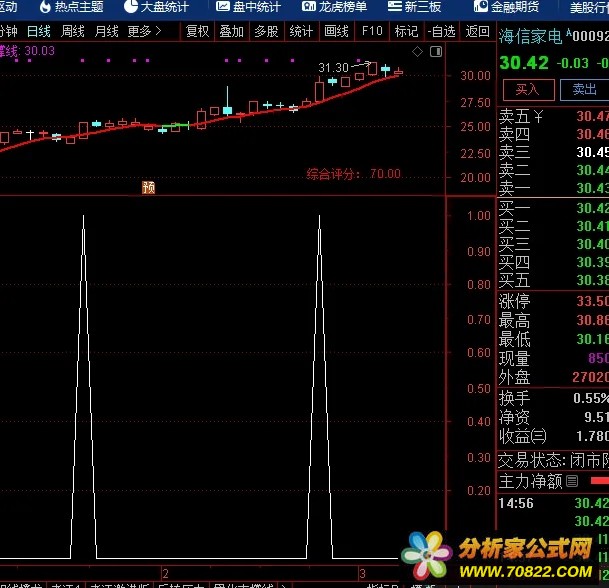The width and height of the screenshot is (609, 588).
Task: Open the list icon beside 主力净额
Action: coord(572,481)
